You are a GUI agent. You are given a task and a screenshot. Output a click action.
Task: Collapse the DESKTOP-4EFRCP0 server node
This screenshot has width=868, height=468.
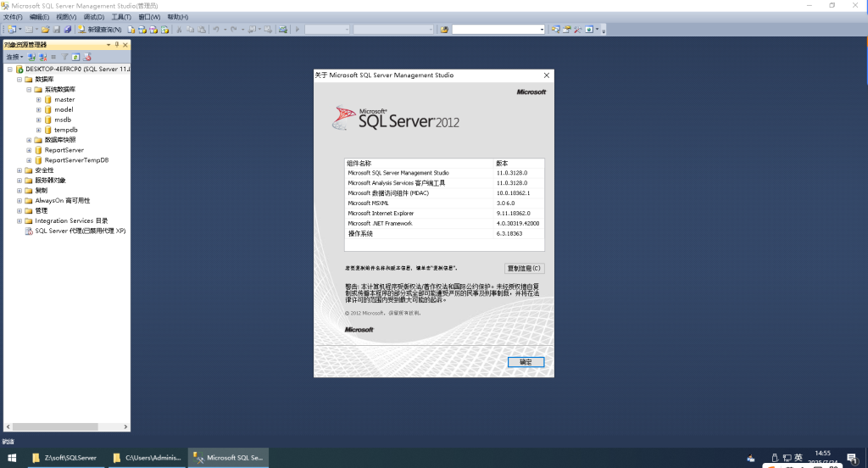point(9,70)
